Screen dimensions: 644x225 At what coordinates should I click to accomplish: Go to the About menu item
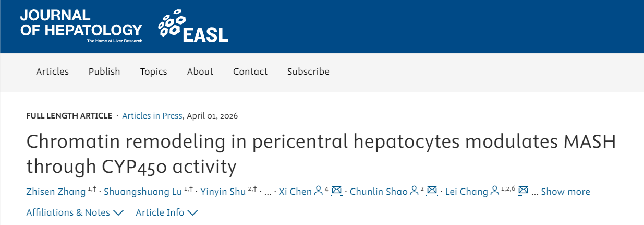[200, 72]
